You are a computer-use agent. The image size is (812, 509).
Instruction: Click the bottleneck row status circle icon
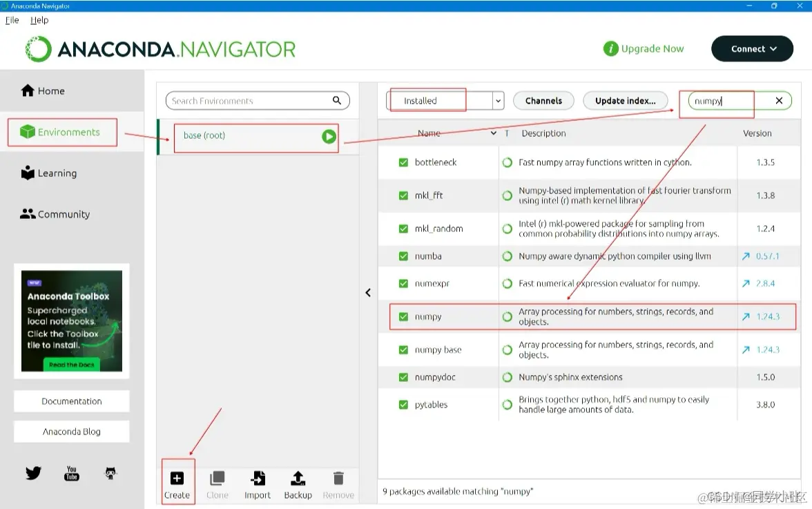507,162
